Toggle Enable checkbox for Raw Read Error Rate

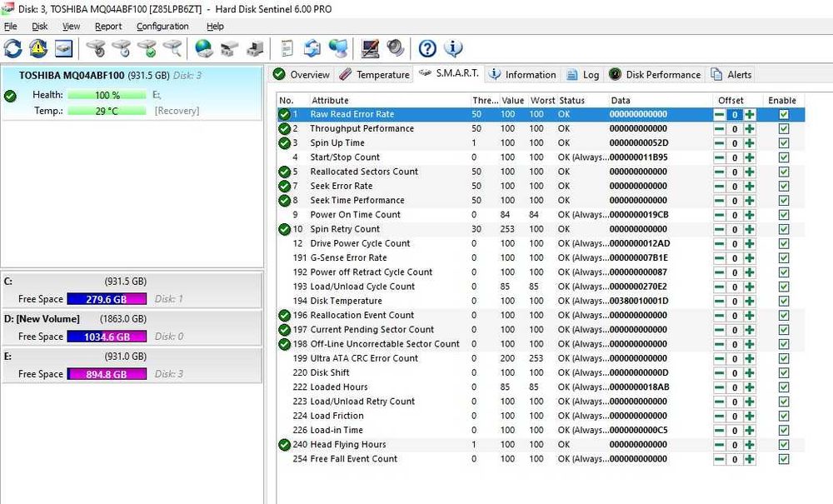point(784,114)
